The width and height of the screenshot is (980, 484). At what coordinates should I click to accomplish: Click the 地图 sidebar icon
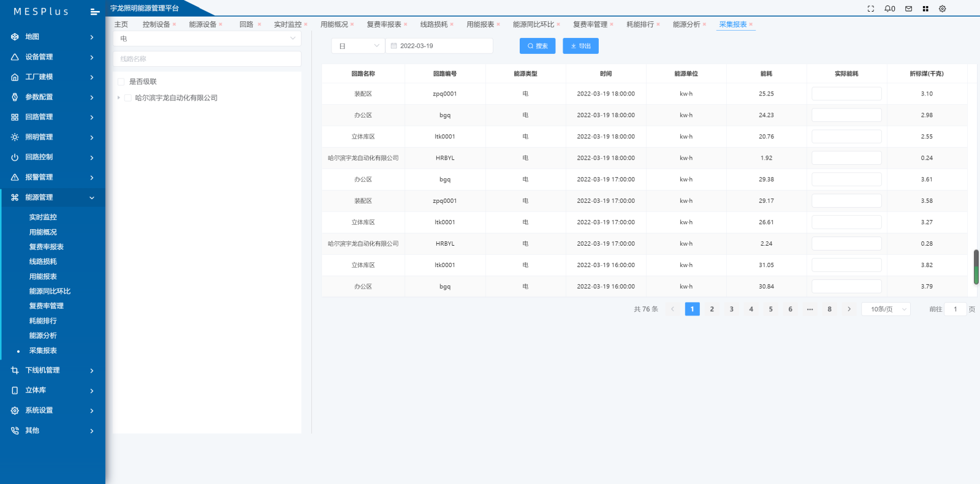coord(15,37)
